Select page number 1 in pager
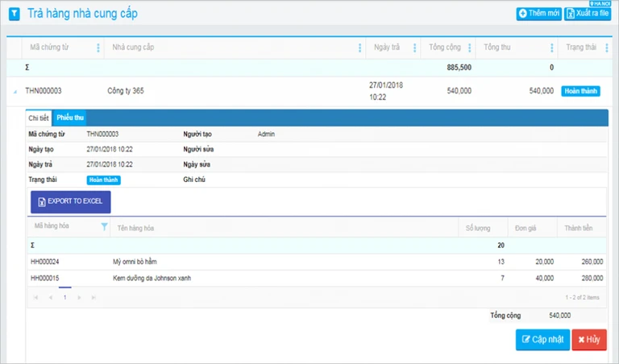This screenshot has width=619, height=364. pyautogui.click(x=64, y=297)
